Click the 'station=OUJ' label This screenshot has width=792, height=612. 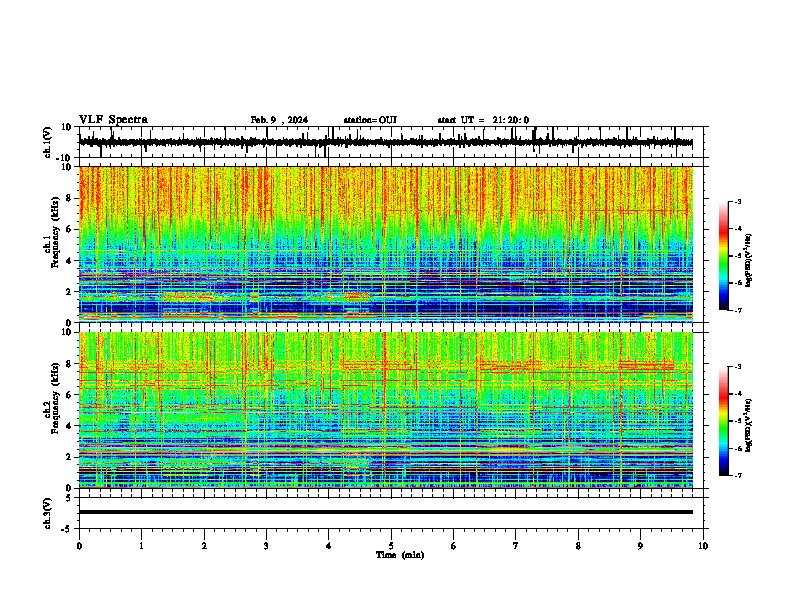point(370,120)
